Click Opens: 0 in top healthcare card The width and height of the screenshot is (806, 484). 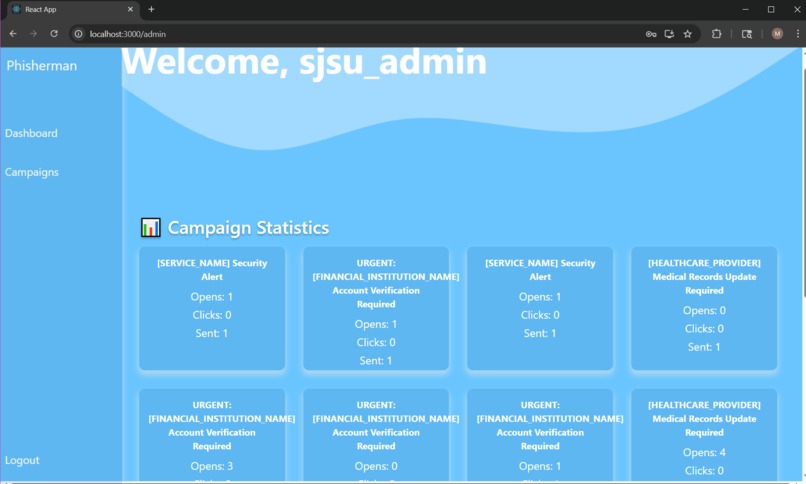704,310
